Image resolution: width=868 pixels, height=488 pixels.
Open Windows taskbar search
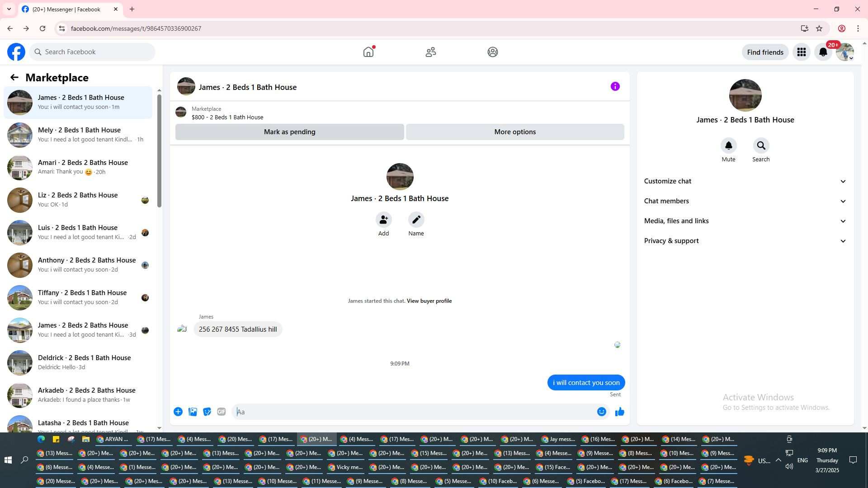(24, 460)
